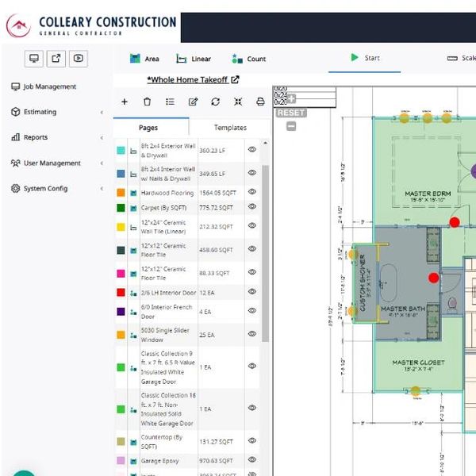Click the edit pencil icon
This screenshot has height=476, width=476.
click(193, 102)
